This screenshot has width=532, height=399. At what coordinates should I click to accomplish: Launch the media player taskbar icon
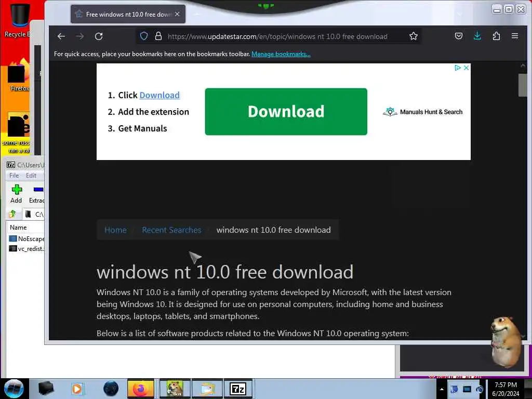point(77,389)
